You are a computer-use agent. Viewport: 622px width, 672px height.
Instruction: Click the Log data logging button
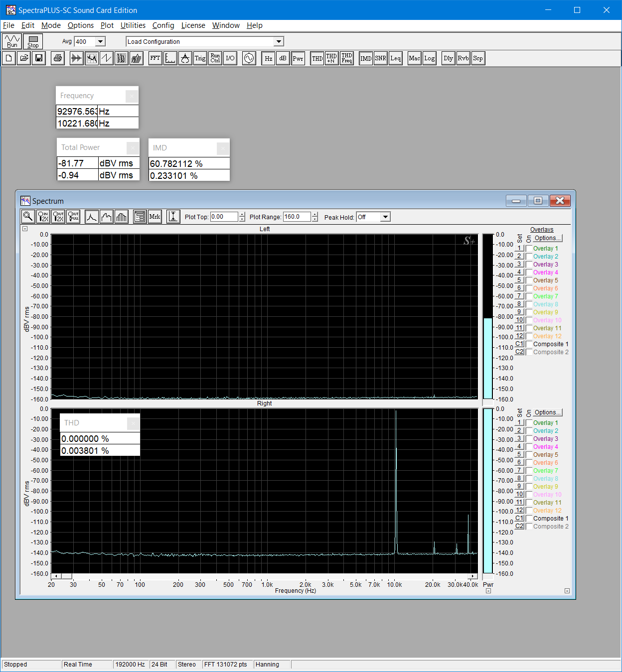(x=430, y=58)
